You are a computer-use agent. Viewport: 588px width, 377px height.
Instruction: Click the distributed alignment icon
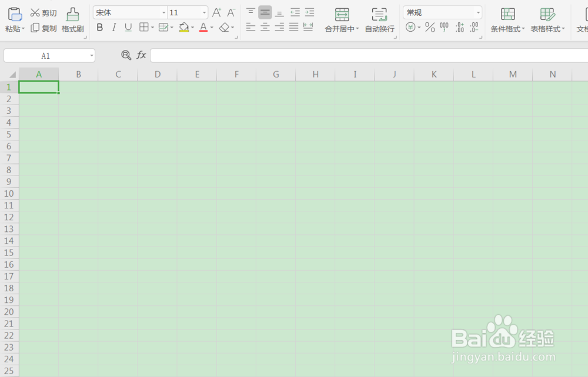[308, 27]
